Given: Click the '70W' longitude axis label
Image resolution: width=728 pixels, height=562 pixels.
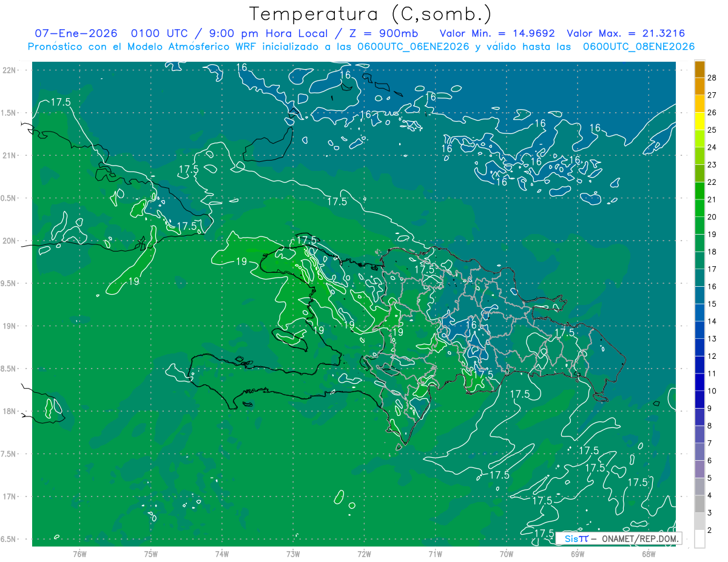Looking at the screenshot, I should [506, 554].
